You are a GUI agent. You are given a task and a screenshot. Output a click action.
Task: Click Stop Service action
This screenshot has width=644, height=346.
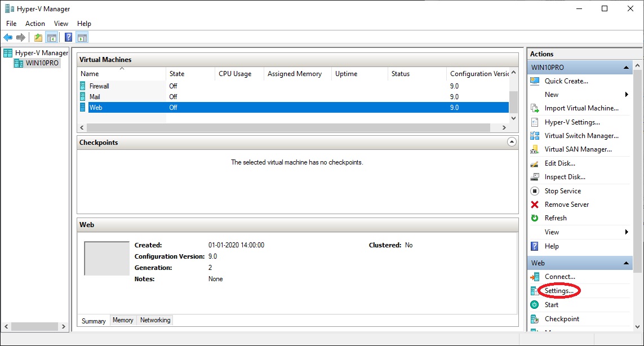coord(563,190)
